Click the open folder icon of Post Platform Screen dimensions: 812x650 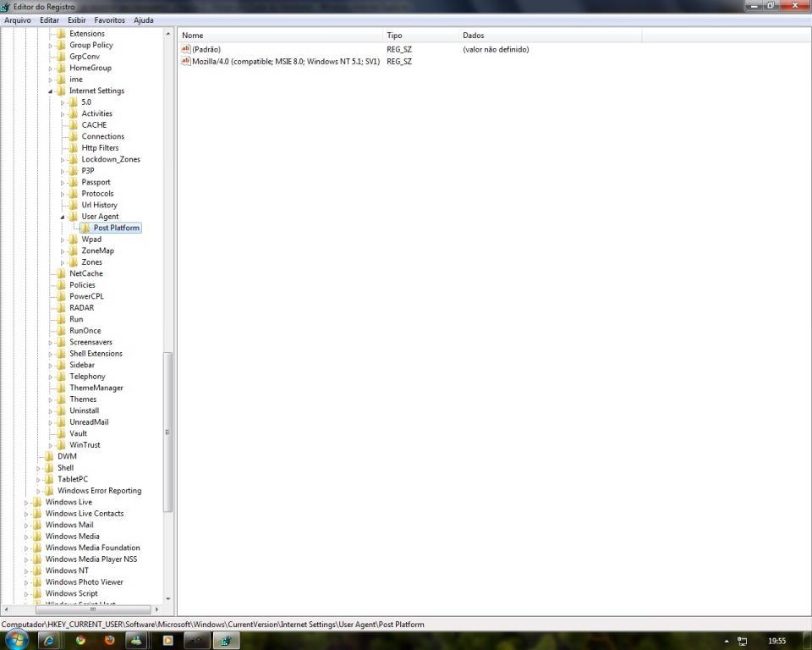(85, 228)
